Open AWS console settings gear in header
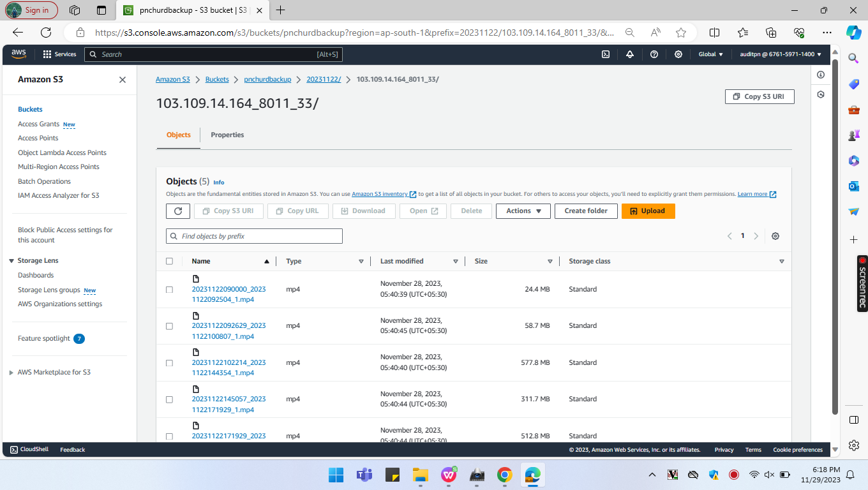This screenshot has width=868, height=490. coord(678,54)
